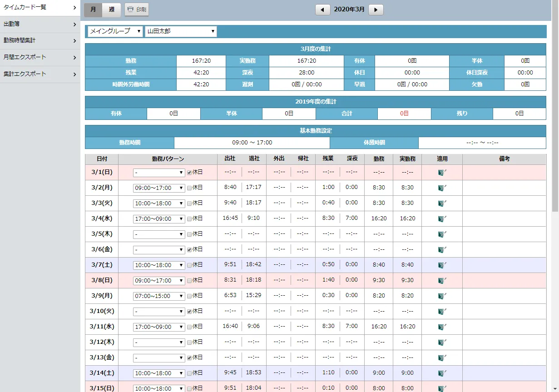
Task: Click the edit icon for 3/2(月) row
Action: point(441,188)
